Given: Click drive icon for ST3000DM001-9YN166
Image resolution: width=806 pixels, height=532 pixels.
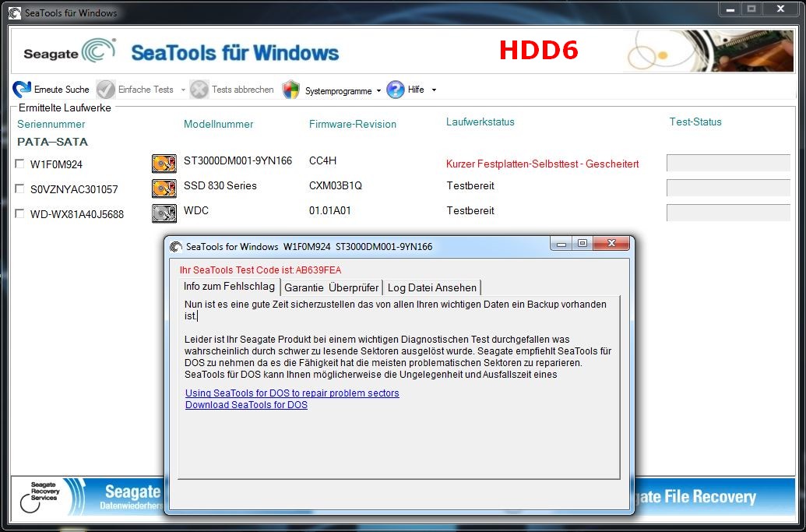Looking at the screenshot, I should [164, 164].
